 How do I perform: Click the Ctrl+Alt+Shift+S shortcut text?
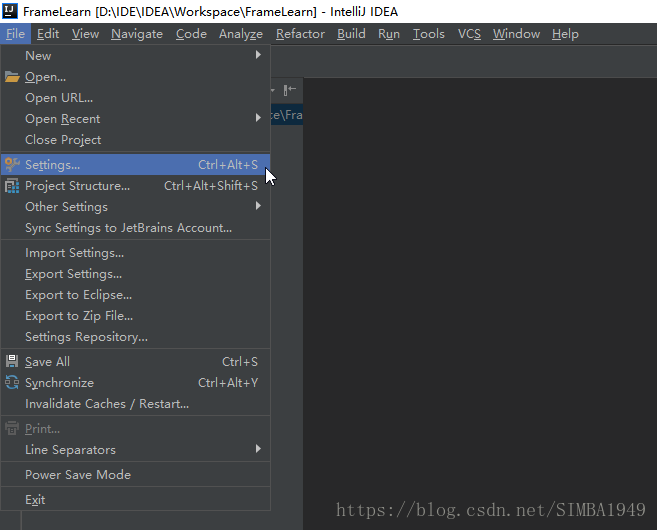click(211, 186)
